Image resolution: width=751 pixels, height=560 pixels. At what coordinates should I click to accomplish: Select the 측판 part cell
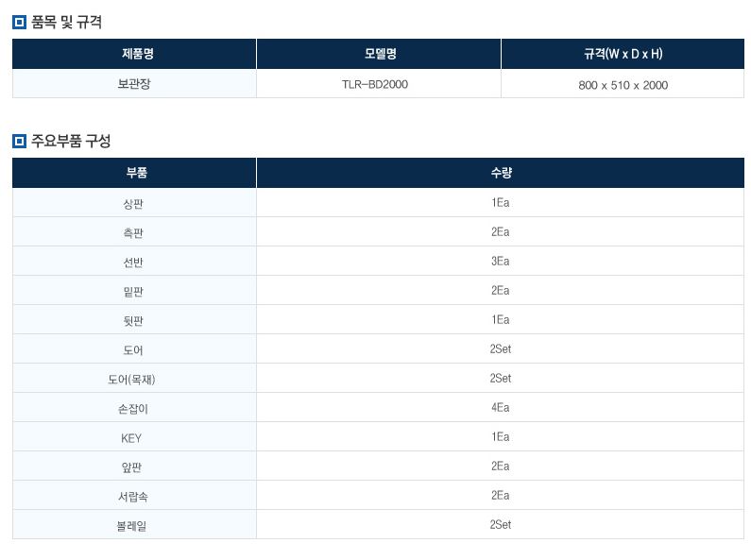click(134, 232)
